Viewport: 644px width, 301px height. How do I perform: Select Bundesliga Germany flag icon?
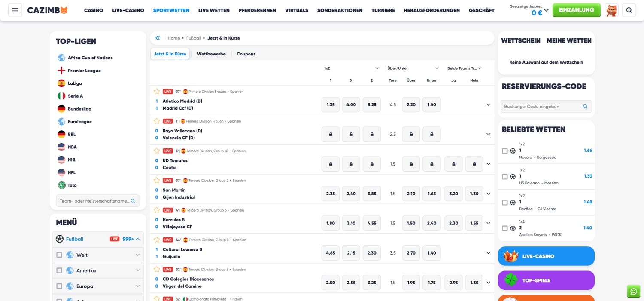(61, 109)
